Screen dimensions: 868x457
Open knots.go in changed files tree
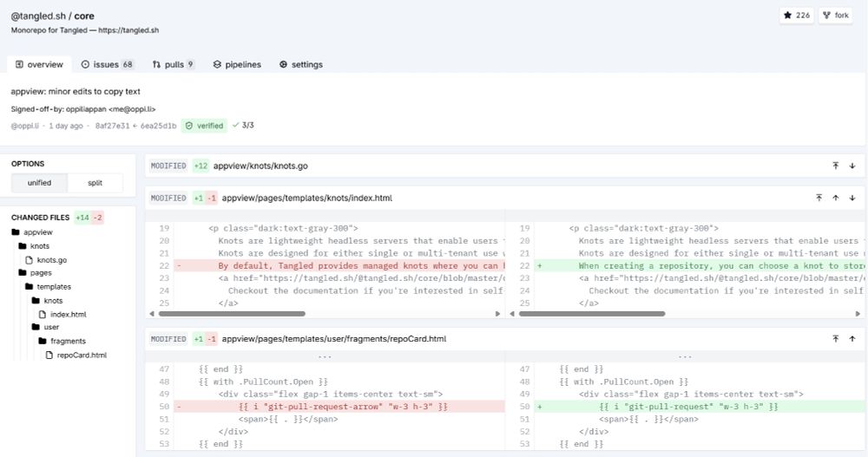point(46,259)
